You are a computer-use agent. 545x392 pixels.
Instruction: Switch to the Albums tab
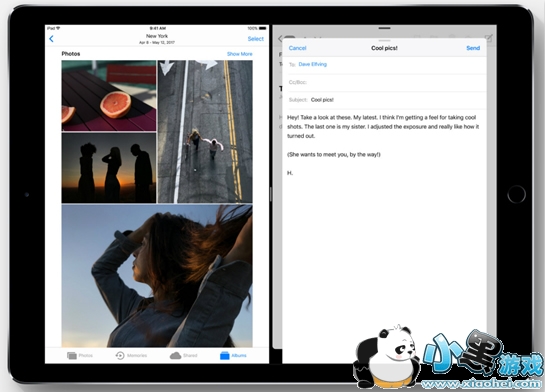click(x=233, y=356)
